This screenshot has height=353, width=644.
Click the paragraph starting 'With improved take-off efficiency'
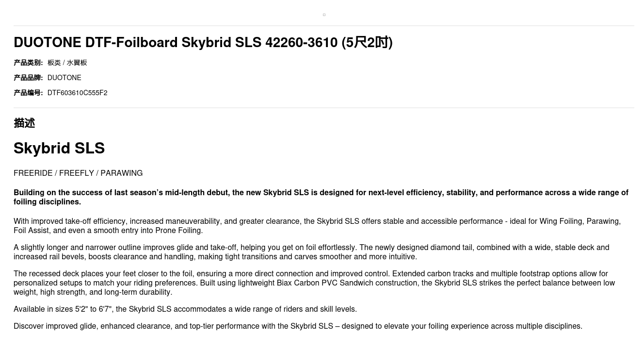pos(317,226)
